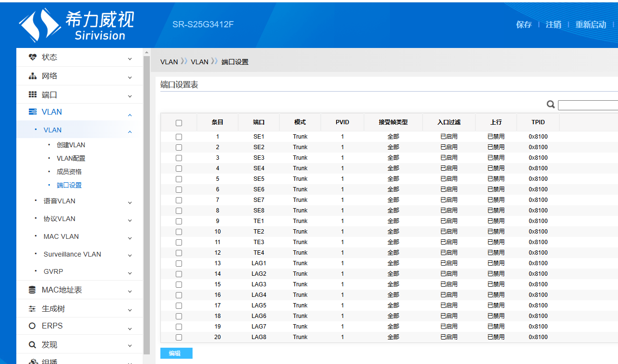Click the MAC address table database icon
The image size is (618, 364).
[x=33, y=290]
